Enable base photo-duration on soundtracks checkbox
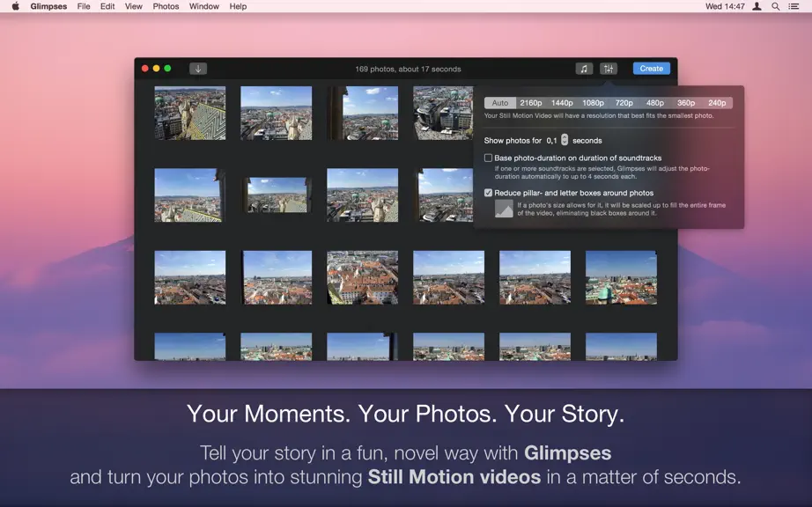Image resolution: width=812 pixels, height=507 pixels. point(488,158)
